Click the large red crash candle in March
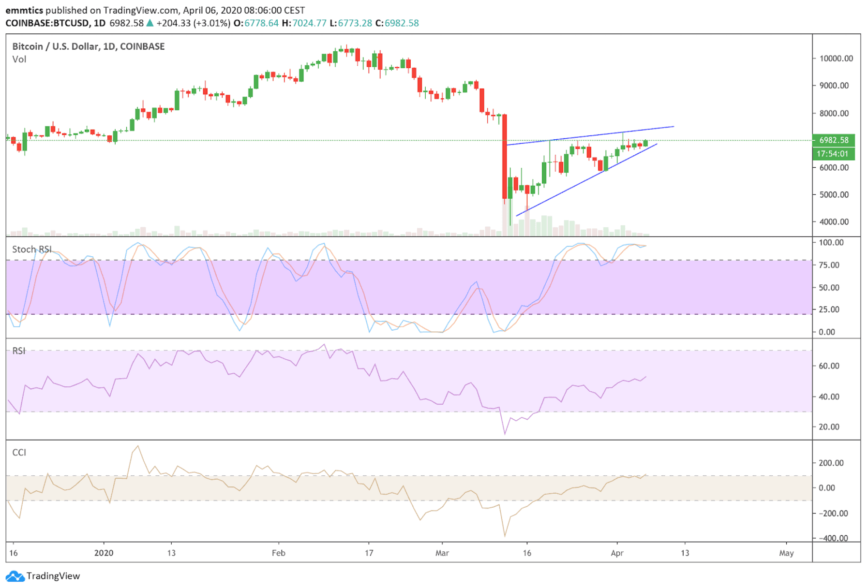This screenshot has height=588, width=868. (505, 157)
